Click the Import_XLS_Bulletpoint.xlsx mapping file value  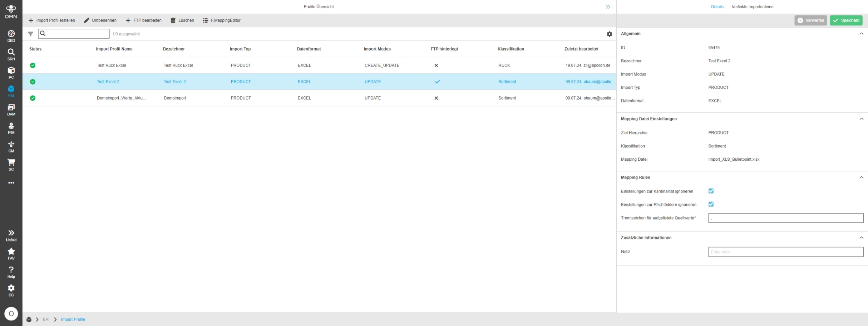click(x=734, y=160)
